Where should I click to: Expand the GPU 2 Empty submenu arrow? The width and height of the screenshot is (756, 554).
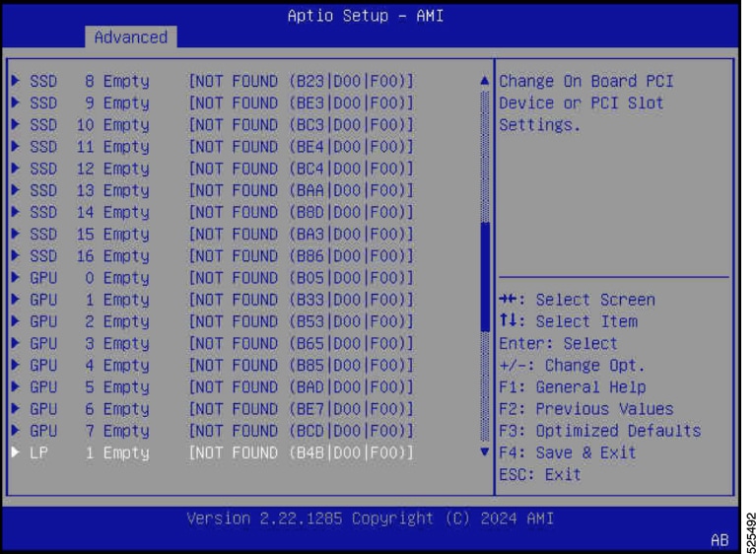click(x=16, y=321)
